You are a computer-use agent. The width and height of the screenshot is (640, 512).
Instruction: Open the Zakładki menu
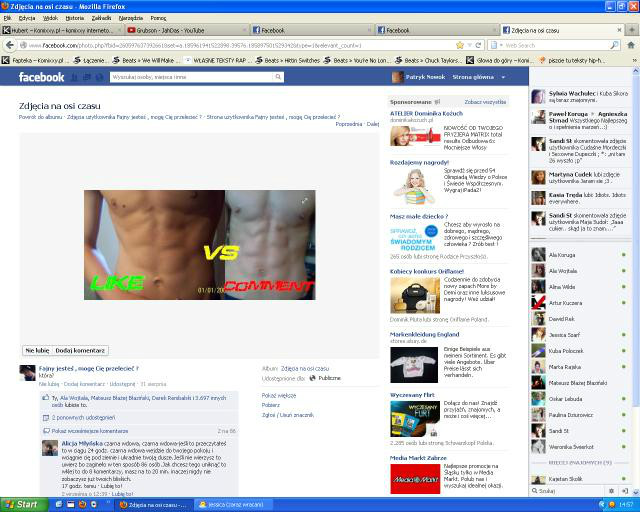coord(101,18)
